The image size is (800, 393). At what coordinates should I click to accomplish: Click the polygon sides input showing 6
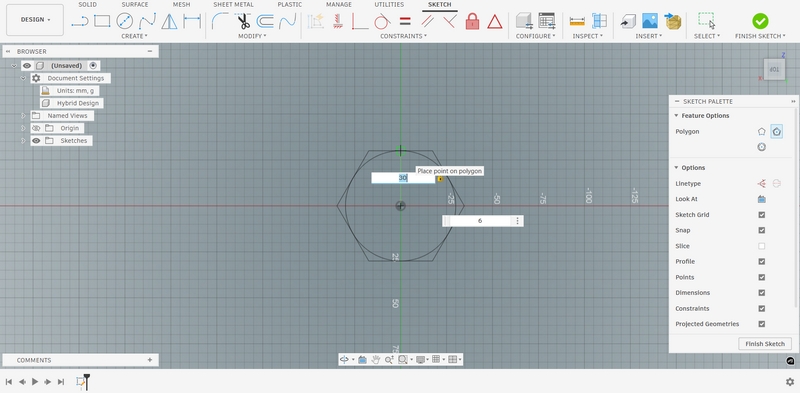click(x=480, y=221)
